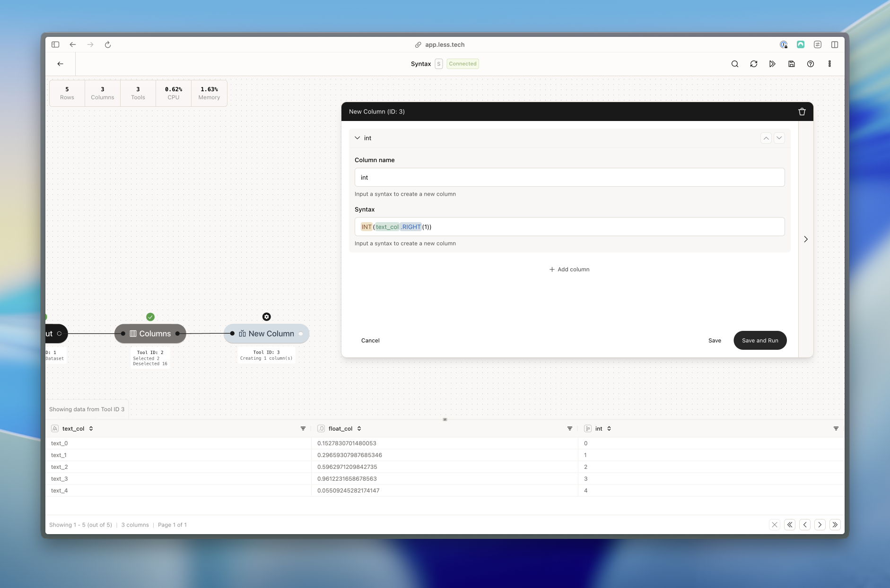Select the 0.9612231658678563 cell
Screen dimensions: 890x588
(445, 479)
